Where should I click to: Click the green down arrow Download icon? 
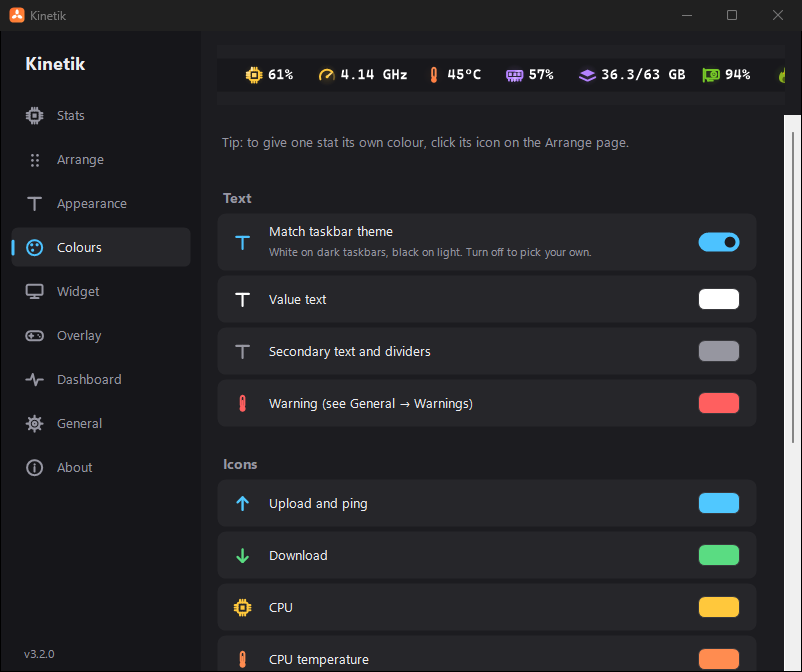pos(242,556)
